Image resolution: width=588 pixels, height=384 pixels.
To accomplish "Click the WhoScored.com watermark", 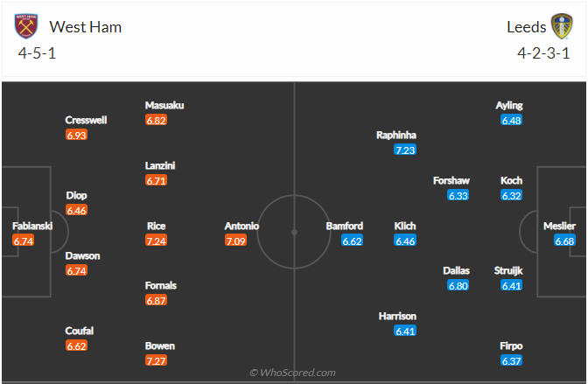I will 293,373.
